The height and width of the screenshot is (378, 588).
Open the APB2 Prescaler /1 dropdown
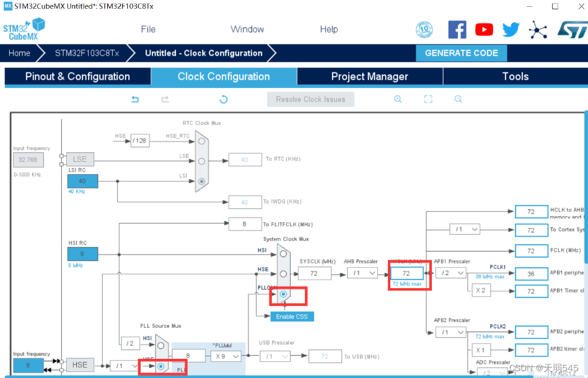tap(450, 332)
